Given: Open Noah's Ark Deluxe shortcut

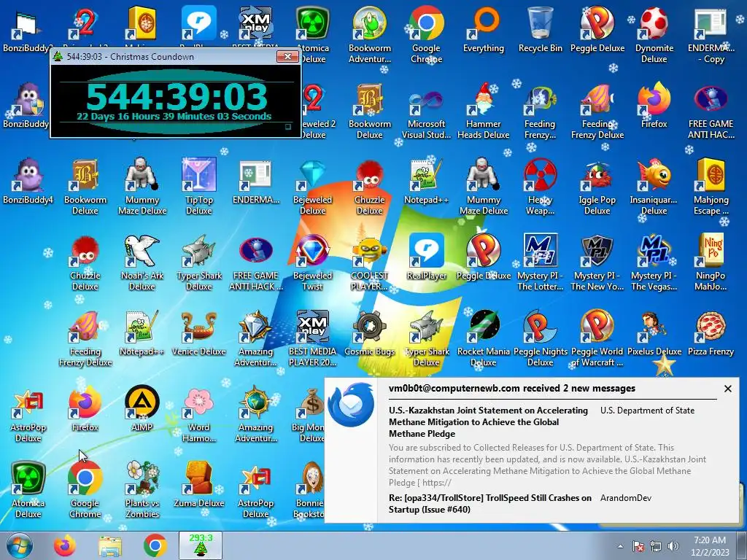Looking at the screenshot, I should [x=142, y=262].
